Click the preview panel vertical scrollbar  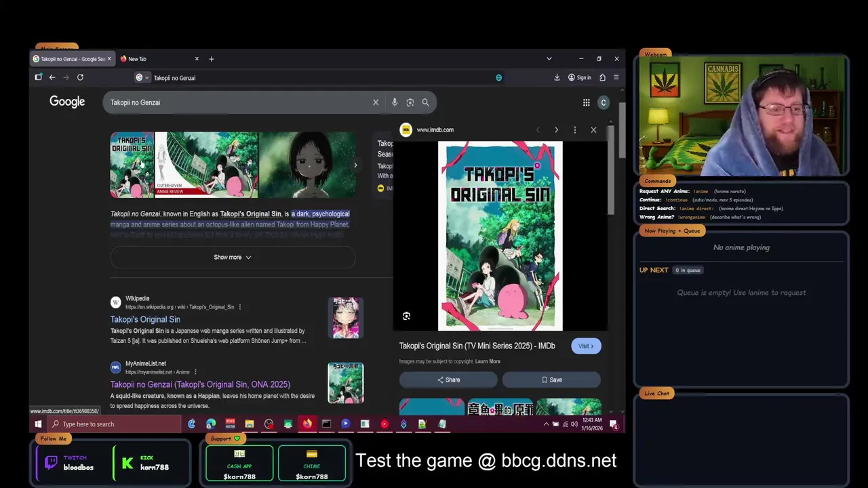point(611,169)
